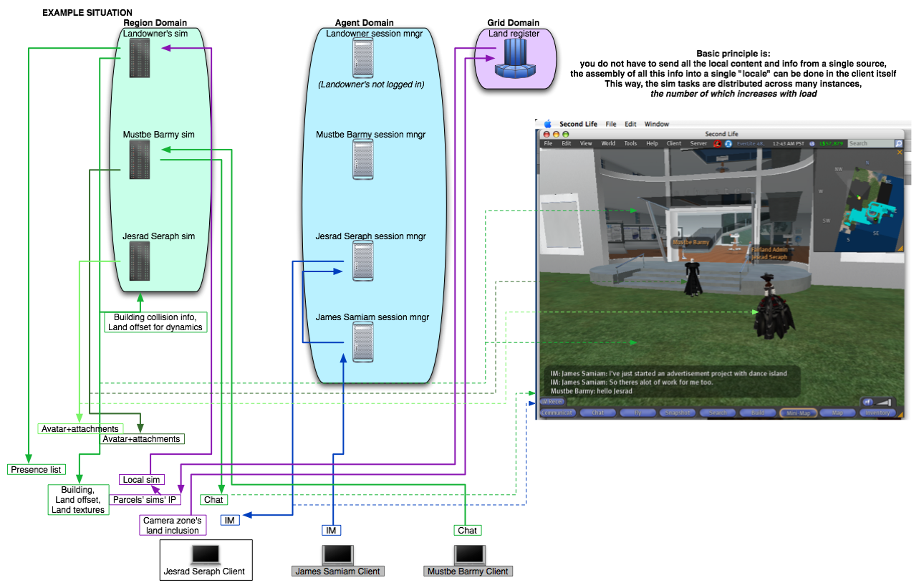Expand the Communicate button panel
The height and width of the screenshot is (588, 919).
(558, 413)
